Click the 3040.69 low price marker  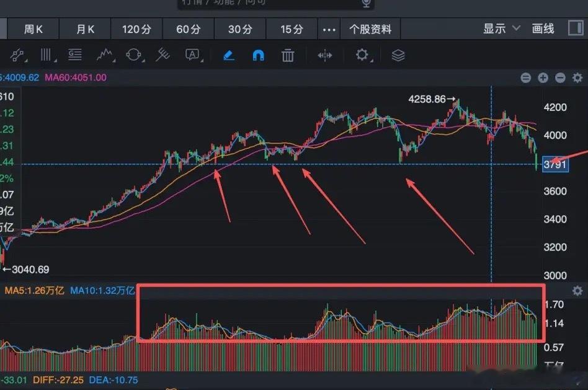point(26,270)
